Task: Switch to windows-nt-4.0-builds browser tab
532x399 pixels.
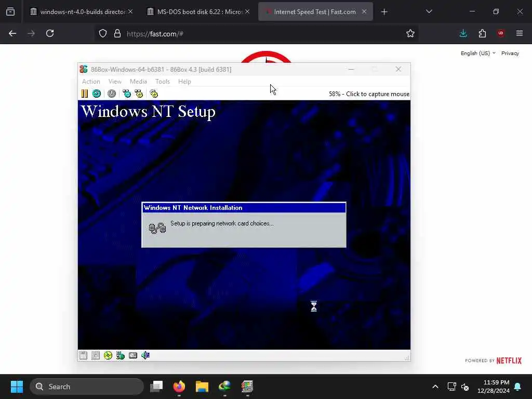Action: 82,11
